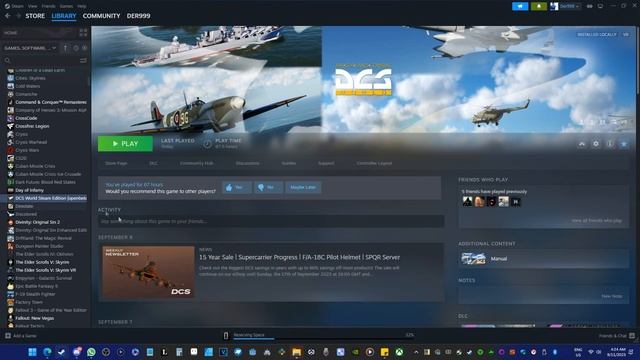Open Sticky Notes from the taskbar

[384, 352]
